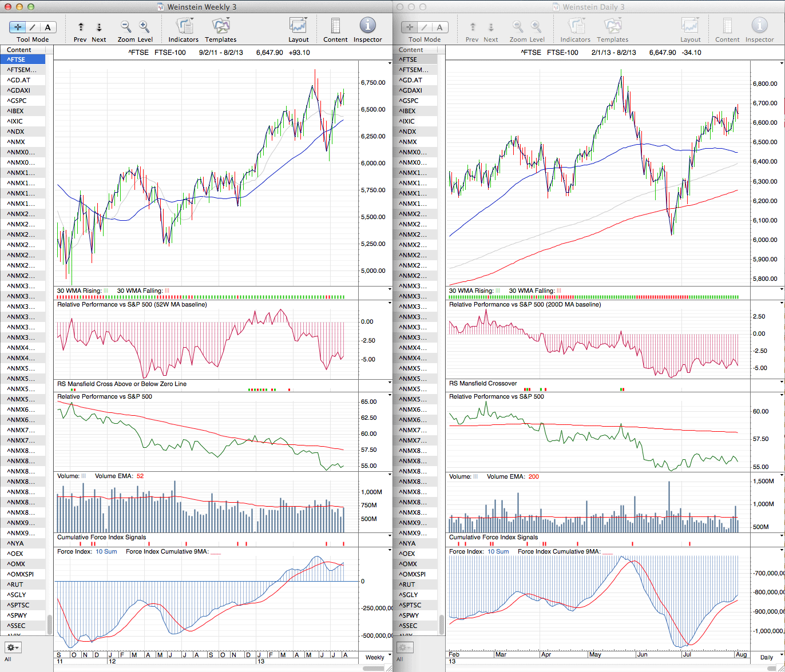Open Inspector in Weekly window toolbar
This screenshot has width=785, height=672.
[x=367, y=26]
